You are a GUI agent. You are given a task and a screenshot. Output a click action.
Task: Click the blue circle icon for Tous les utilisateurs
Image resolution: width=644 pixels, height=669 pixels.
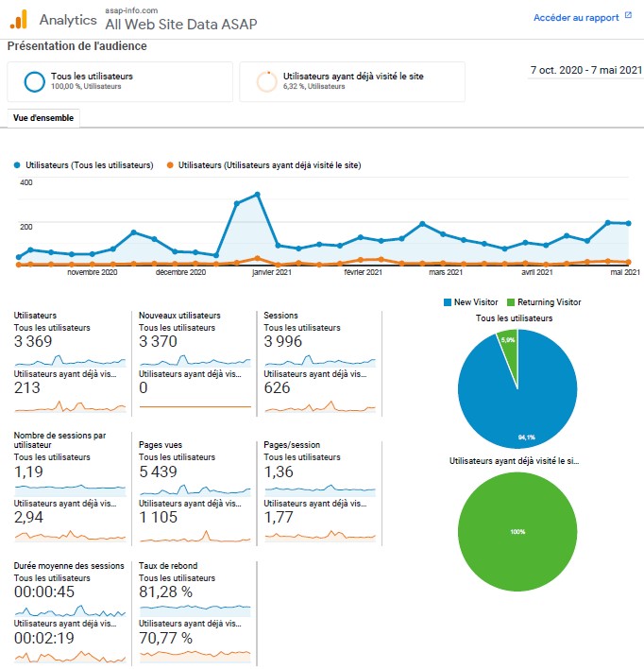[35, 81]
